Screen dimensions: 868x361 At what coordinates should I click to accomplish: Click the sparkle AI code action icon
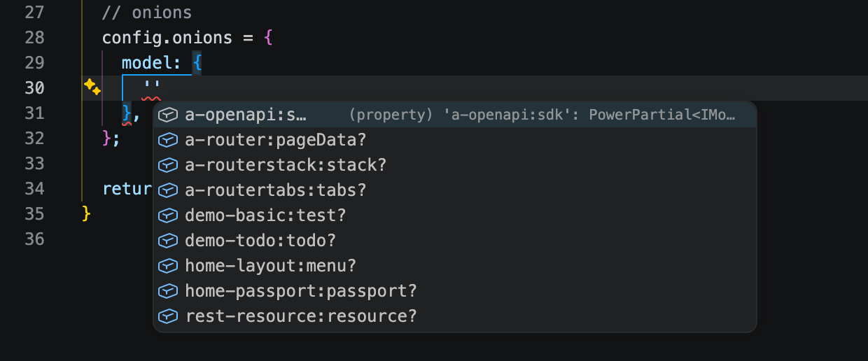pos(92,87)
